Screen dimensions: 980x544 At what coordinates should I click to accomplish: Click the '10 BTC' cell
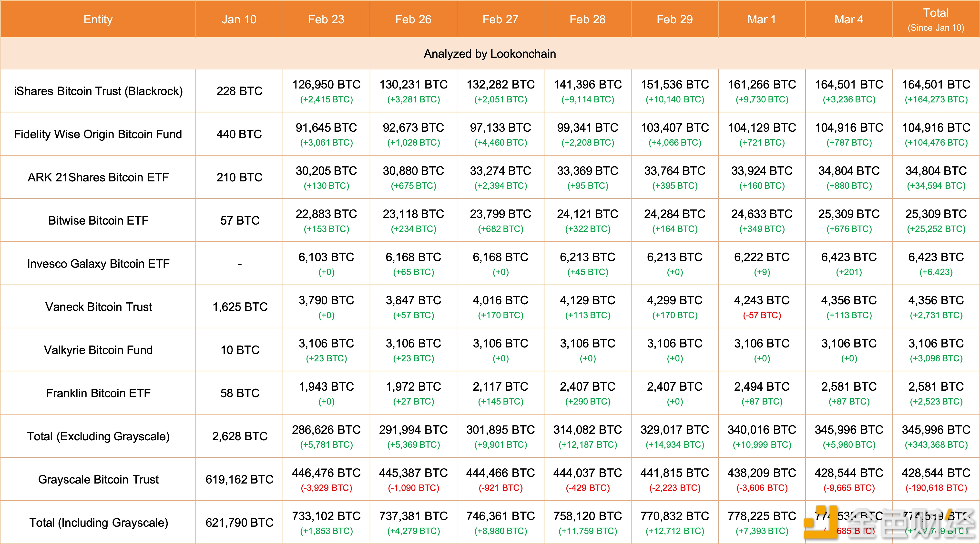[x=240, y=350]
